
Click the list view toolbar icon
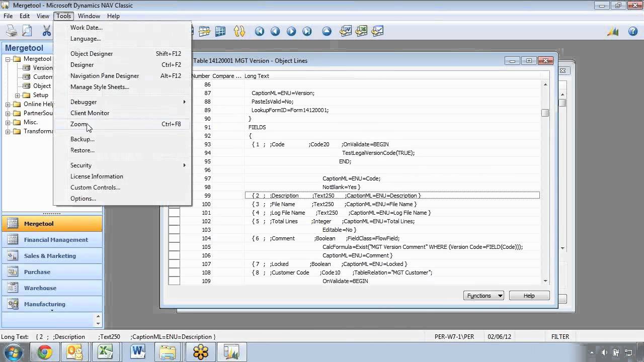point(204,31)
